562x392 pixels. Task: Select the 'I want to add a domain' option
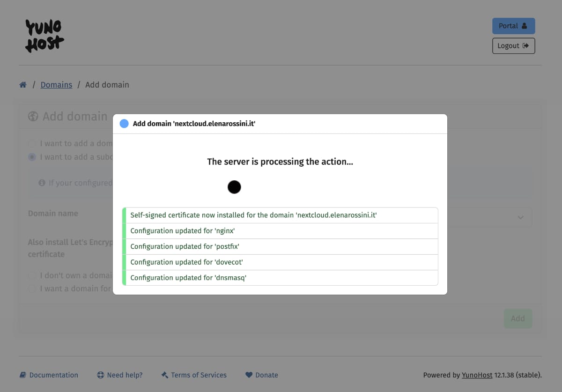[x=32, y=143]
